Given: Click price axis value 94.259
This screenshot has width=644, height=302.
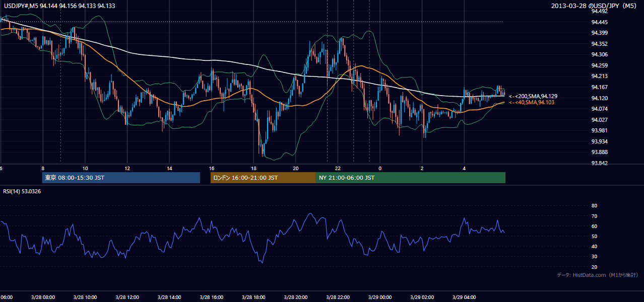Looking at the screenshot, I should (599, 65).
